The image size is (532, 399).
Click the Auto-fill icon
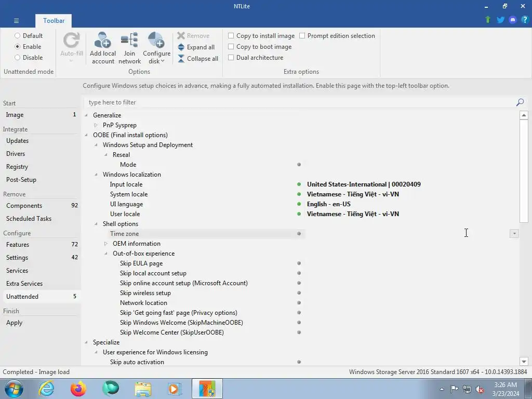(x=72, y=41)
